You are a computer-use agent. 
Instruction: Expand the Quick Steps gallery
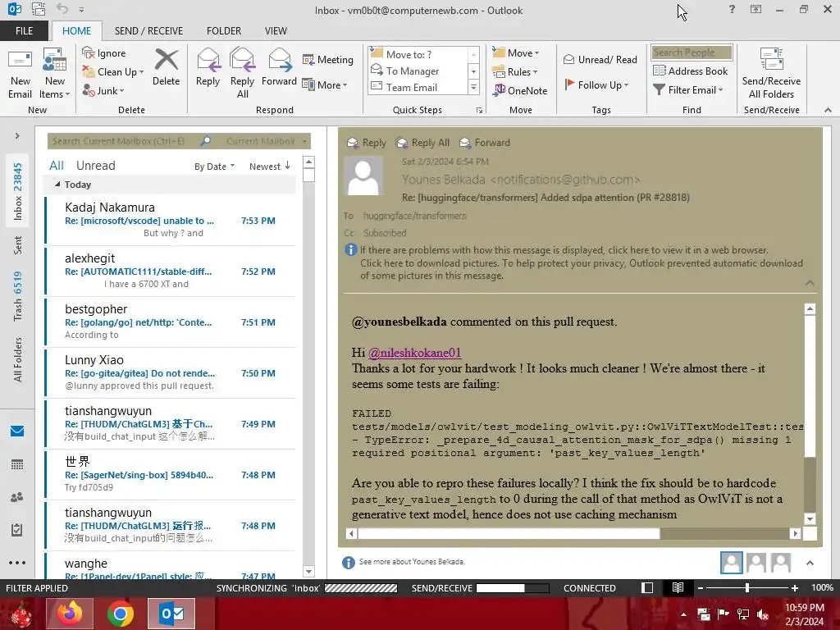pos(473,87)
